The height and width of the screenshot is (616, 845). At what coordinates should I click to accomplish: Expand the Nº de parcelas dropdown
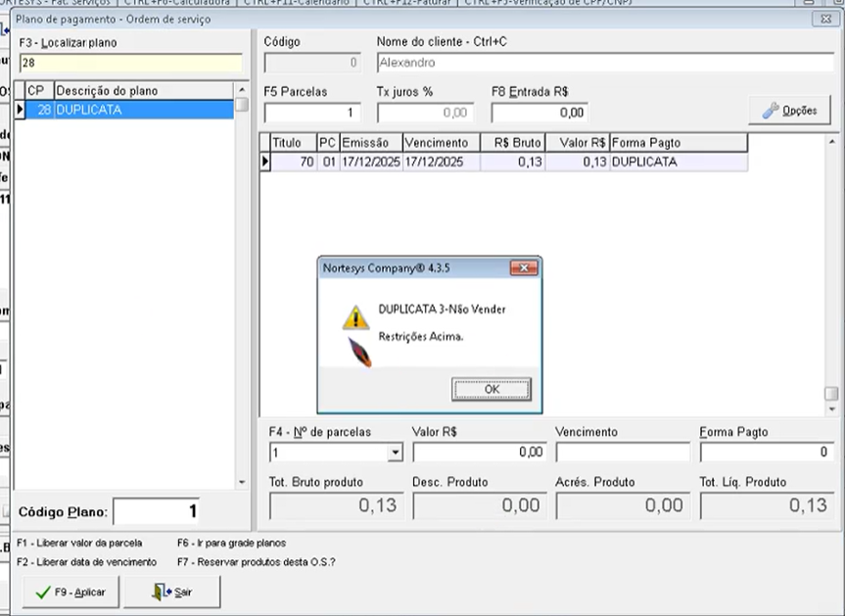[395, 452]
